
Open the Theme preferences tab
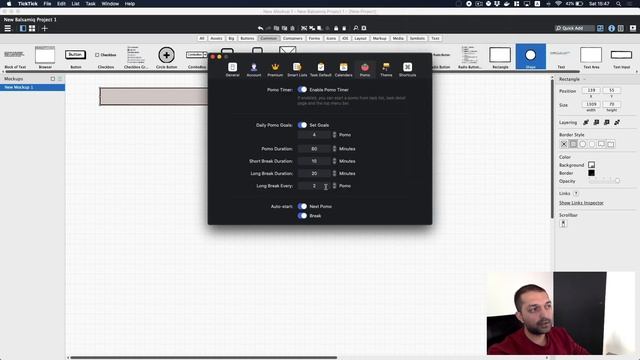[x=386, y=69]
